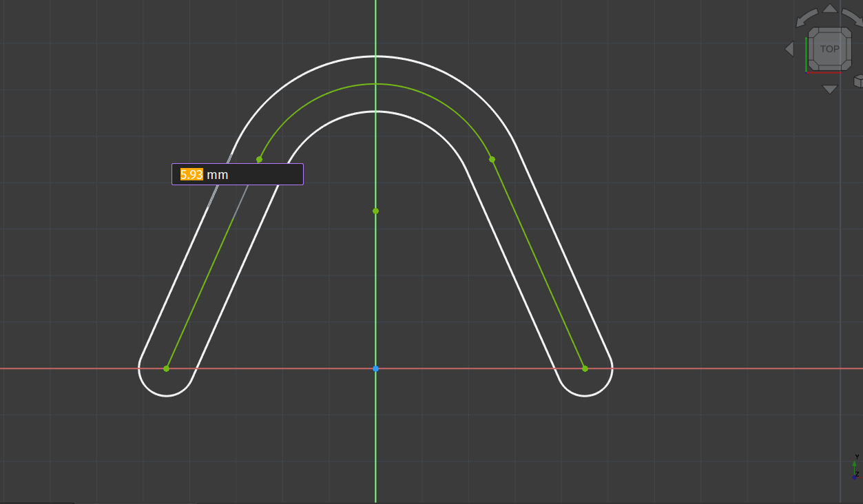
Task: Select the highlighted value in the 5.93 mm field
Action: pos(190,174)
